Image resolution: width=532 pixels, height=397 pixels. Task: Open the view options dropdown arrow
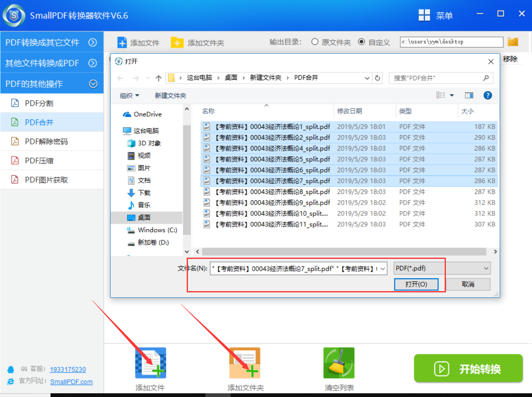pyautogui.click(x=452, y=96)
